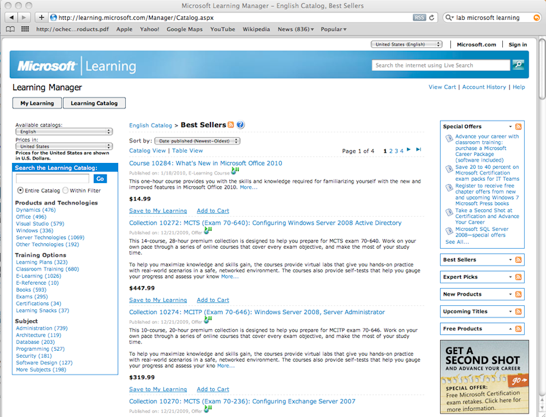Jump to last page arrow icon
546x417 pixels.
[418, 150]
